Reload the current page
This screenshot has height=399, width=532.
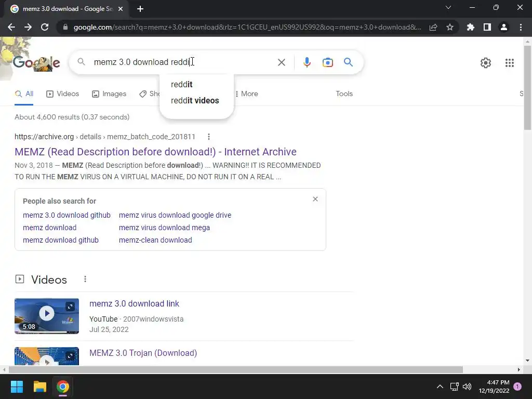pyautogui.click(x=45, y=27)
